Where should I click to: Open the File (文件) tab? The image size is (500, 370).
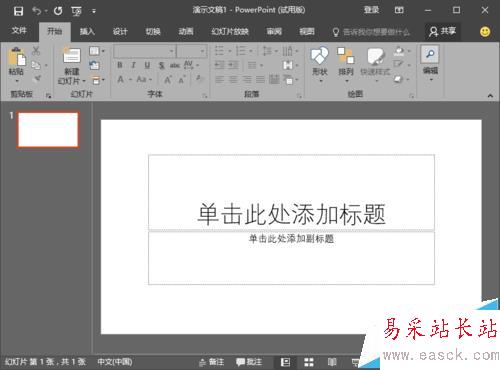coord(19,31)
